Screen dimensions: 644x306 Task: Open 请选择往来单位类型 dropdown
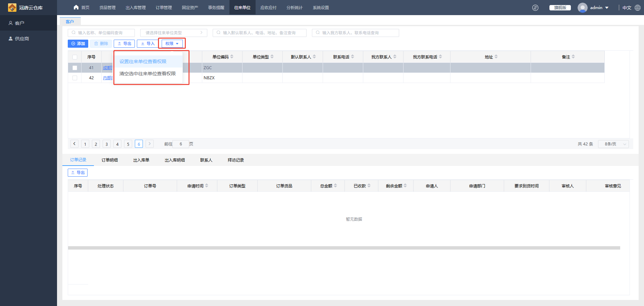174,33
